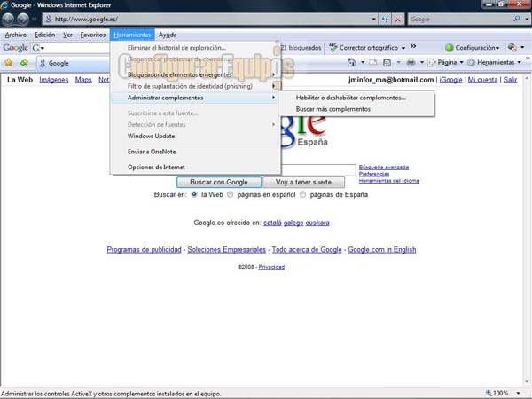Viewport: 532px width, 399px height.
Task: Click the address bar URL field
Action: point(210,20)
